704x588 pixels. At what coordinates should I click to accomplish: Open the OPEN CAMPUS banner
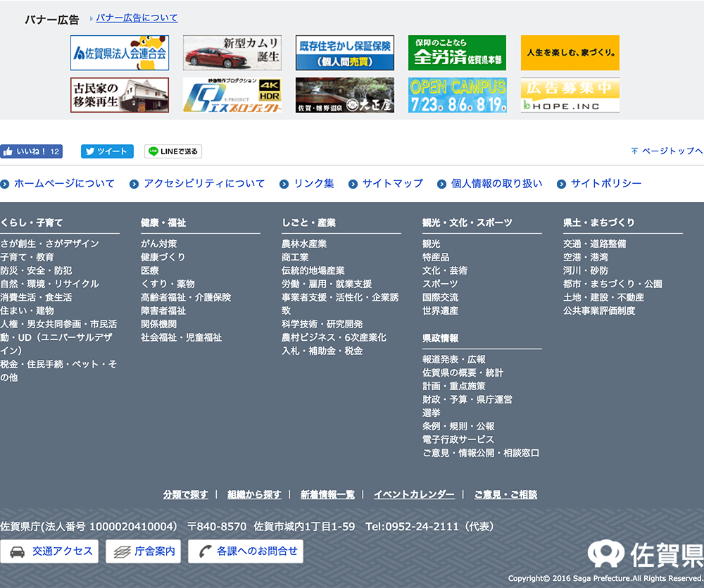click(457, 95)
